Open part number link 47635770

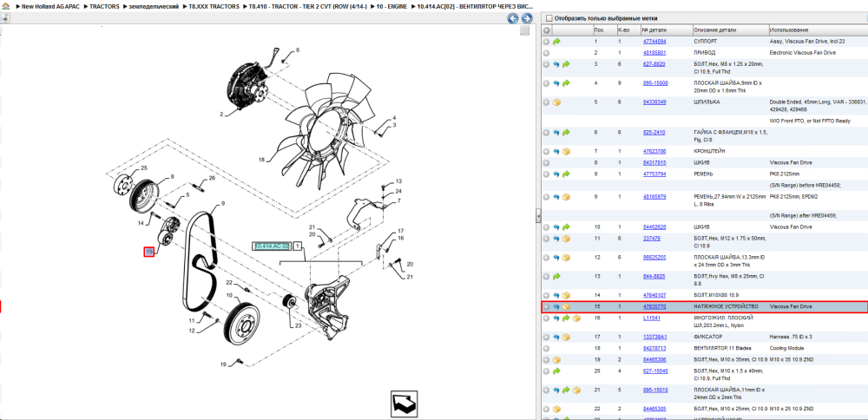(654, 306)
